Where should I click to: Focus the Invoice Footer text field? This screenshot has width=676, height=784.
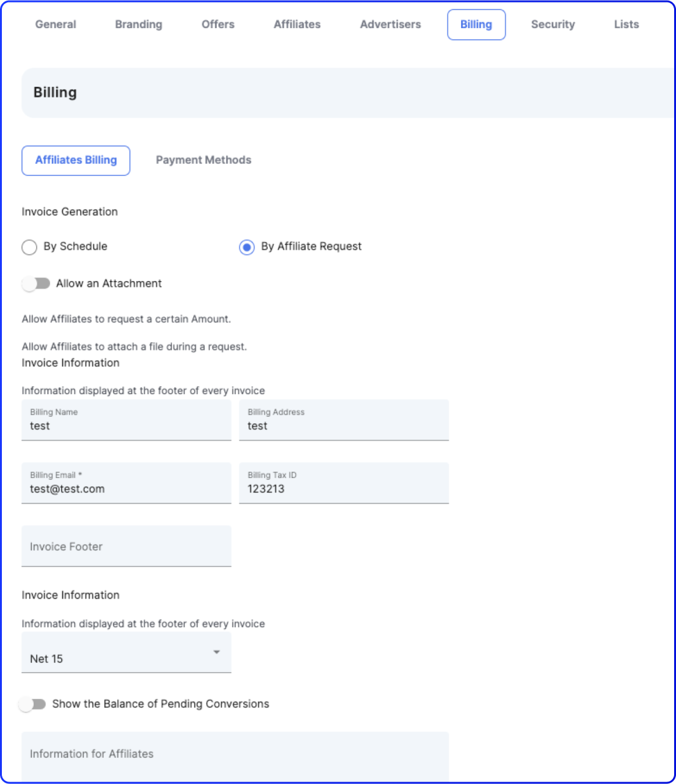click(x=126, y=547)
